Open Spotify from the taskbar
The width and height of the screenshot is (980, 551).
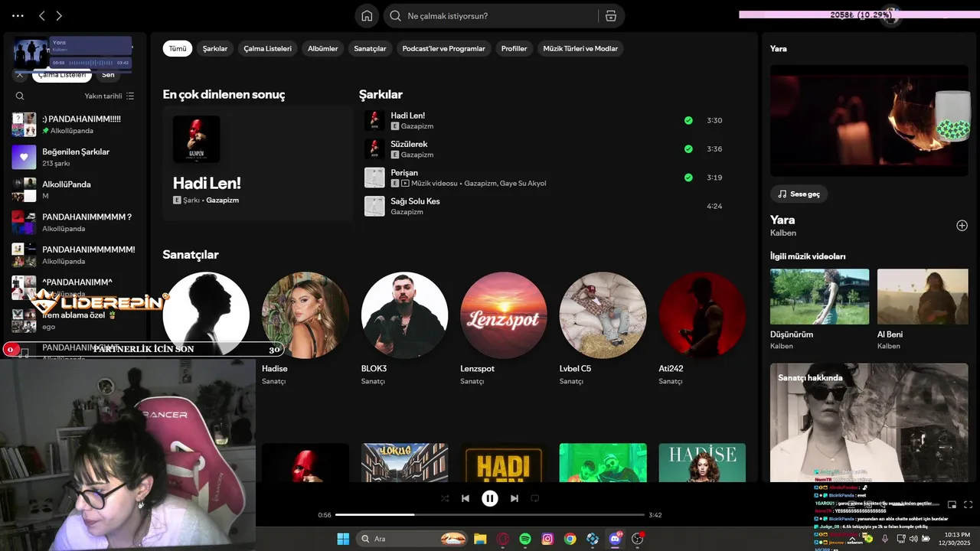[x=525, y=539]
